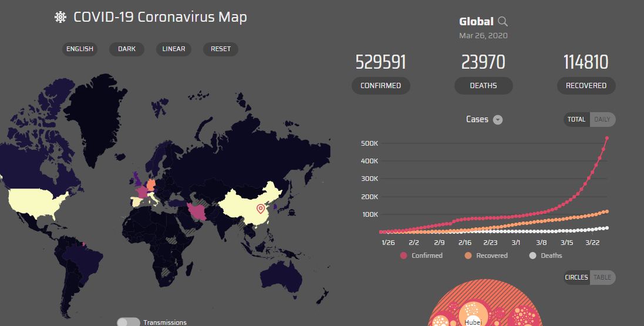Select Iran on the map
Image resolution: width=644 pixels, height=326 pixels.
pos(198,210)
